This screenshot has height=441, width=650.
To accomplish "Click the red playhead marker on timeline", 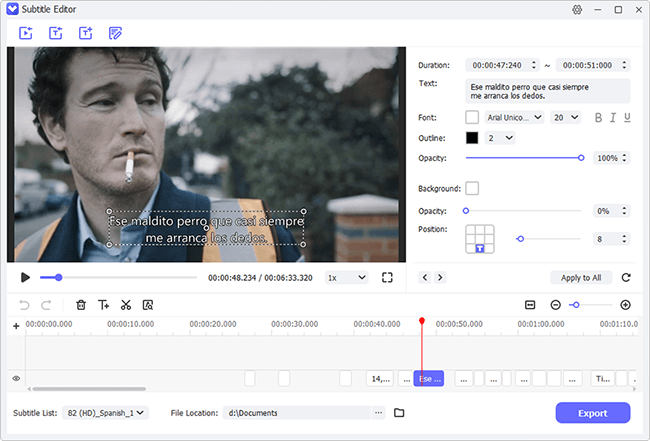I will pos(422,321).
